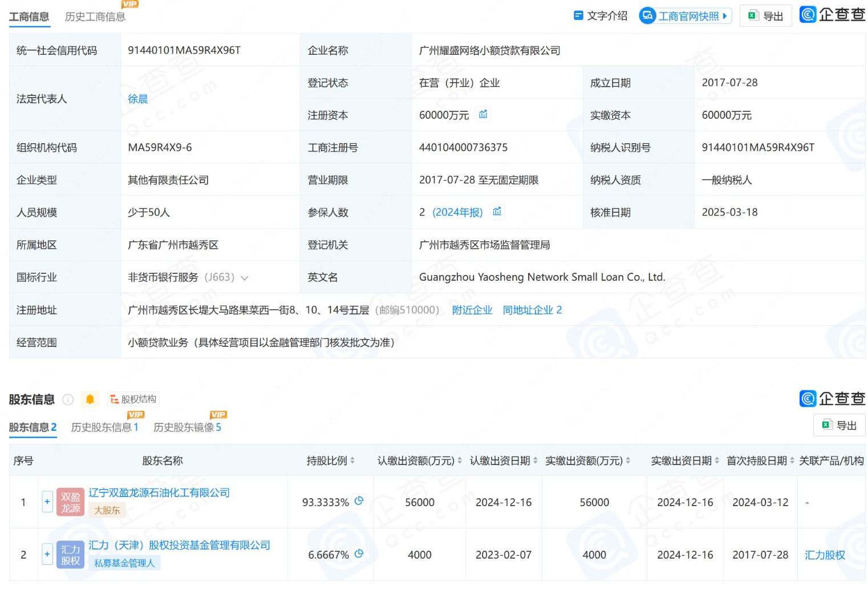
Task: Click the 汇力股权 company logo thumbnail
Action: (71, 555)
